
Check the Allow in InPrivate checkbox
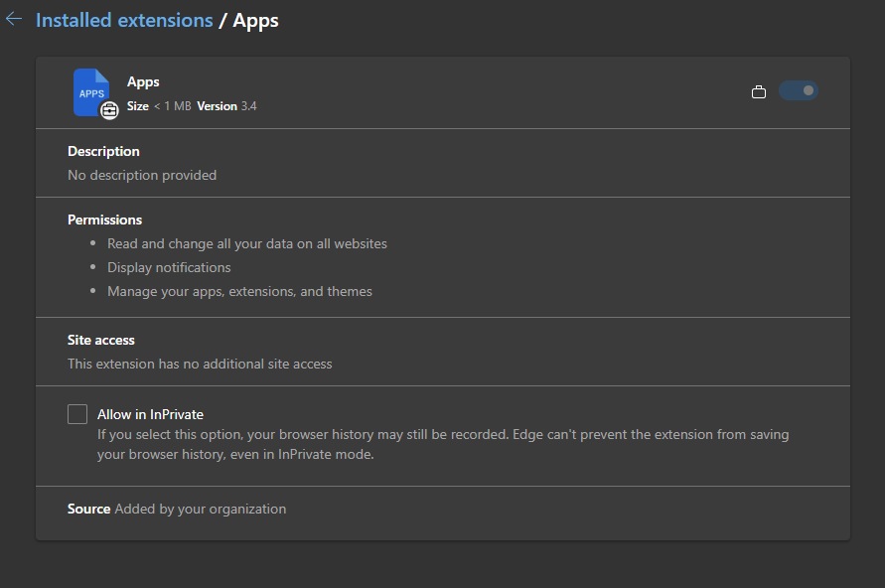point(77,414)
